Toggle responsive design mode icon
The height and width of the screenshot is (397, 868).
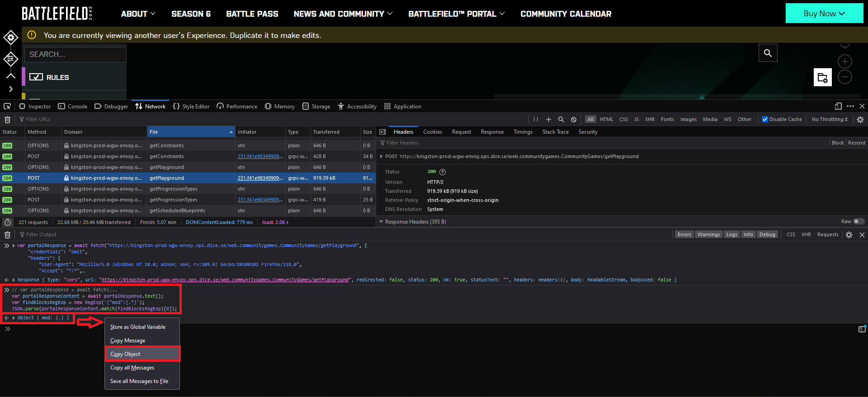click(838, 106)
